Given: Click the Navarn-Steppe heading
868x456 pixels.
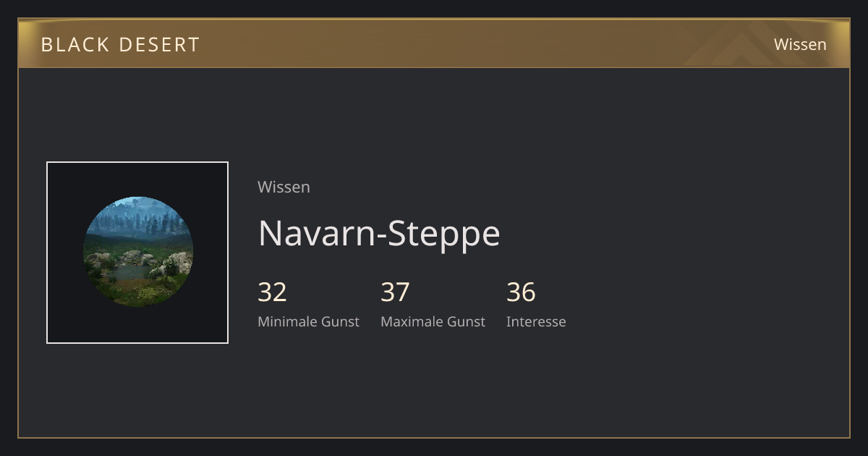Looking at the screenshot, I should coord(379,233).
